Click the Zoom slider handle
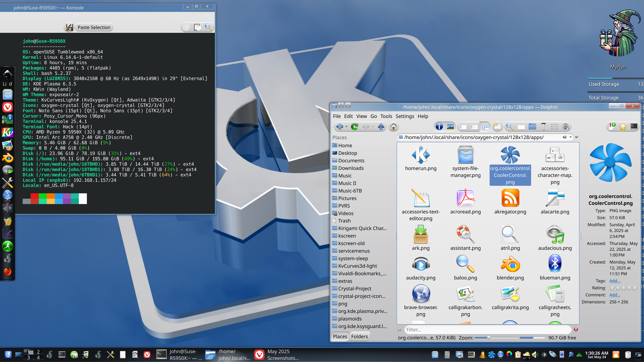 (x=489, y=338)
